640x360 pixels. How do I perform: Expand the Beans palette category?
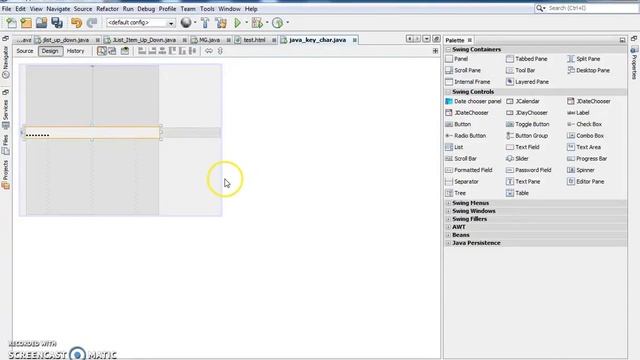[x=449, y=235]
